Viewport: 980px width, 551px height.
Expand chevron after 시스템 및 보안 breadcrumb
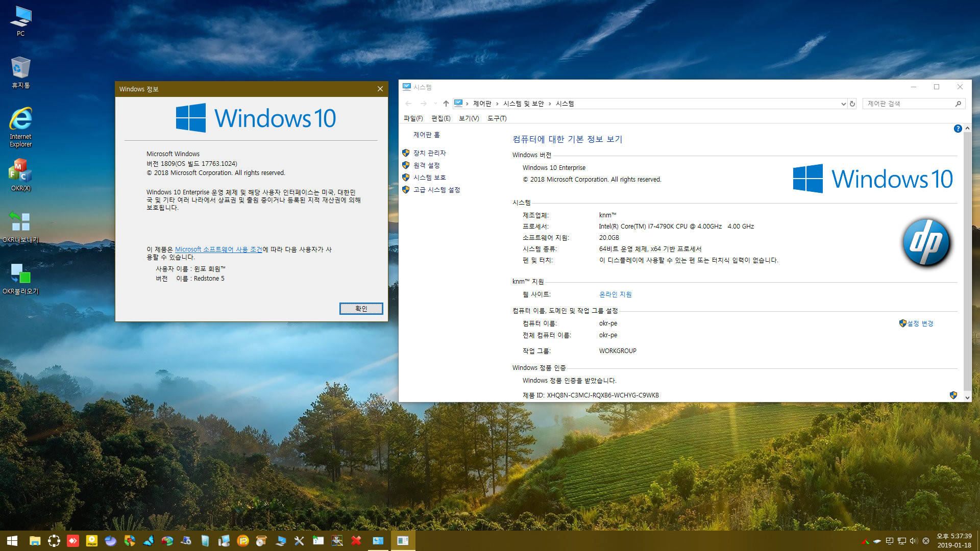[x=550, y=104]
